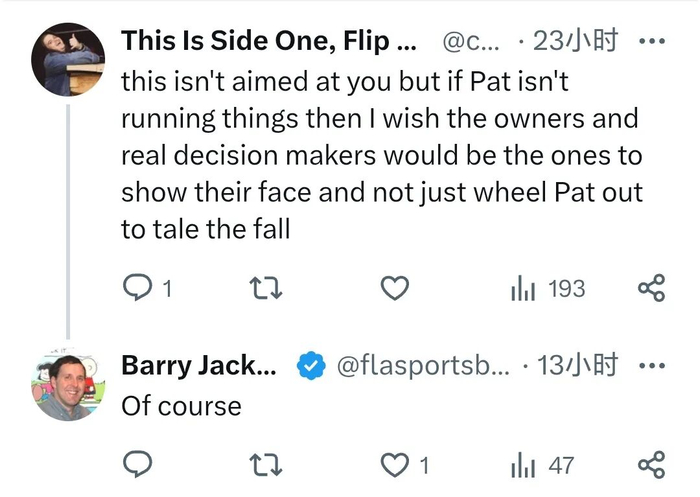Open Barry Jackson's profile picture

pos(67,387)
